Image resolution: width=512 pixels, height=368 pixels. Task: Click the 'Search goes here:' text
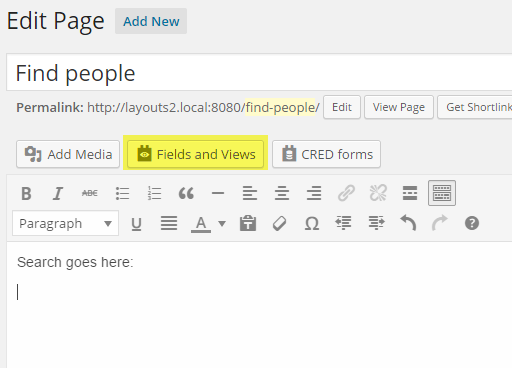pyautogui.click(x=75, y=262)
